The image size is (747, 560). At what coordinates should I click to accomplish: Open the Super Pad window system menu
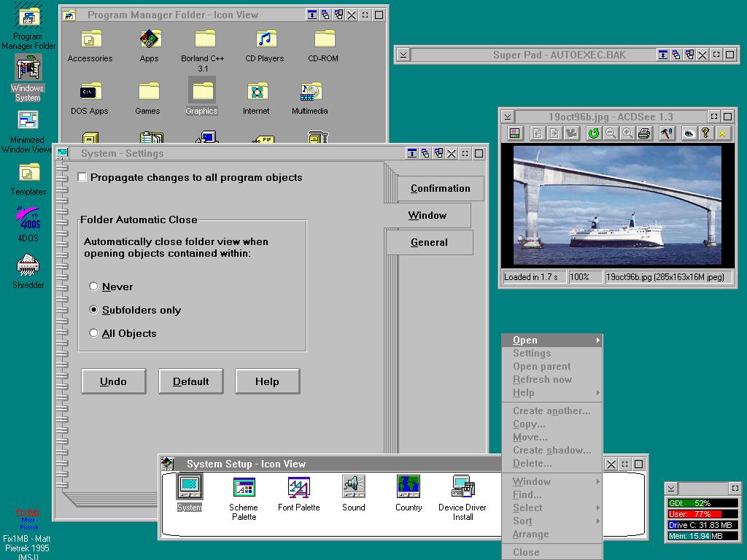(x=403, y=55)
